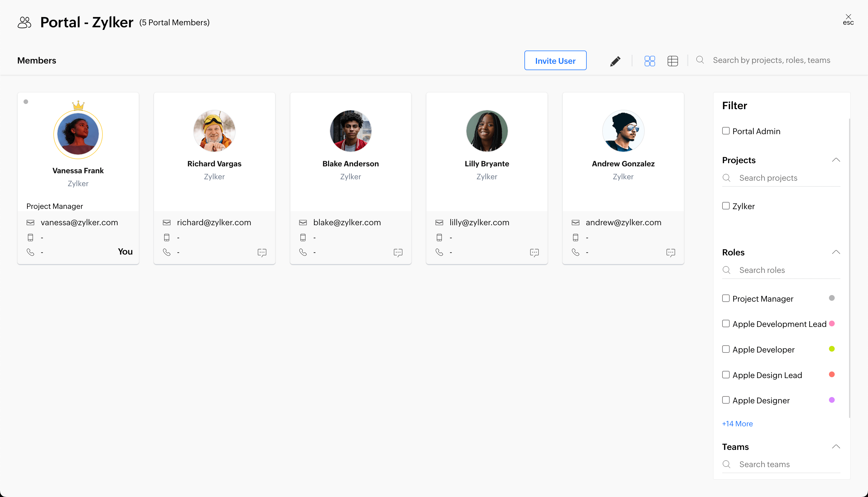Open chat with Andrew Gonzalez
Image resolution: width=868 pixels, height=497 pixels.
point(670,253)
